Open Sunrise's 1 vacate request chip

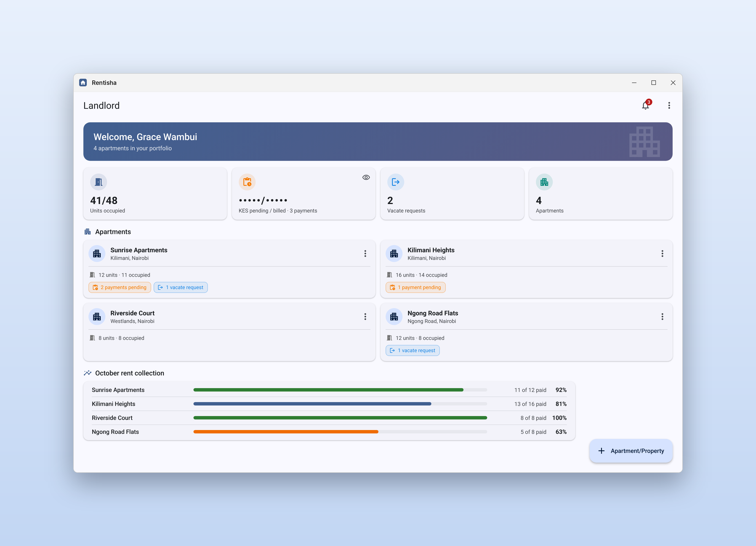point(181,287)
